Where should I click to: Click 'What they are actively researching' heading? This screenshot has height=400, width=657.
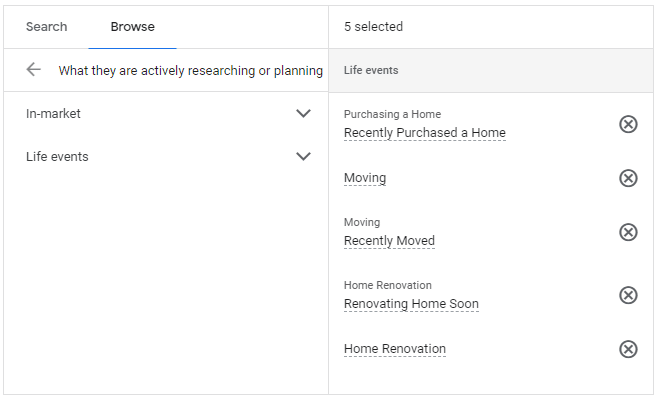pos(190,71)
